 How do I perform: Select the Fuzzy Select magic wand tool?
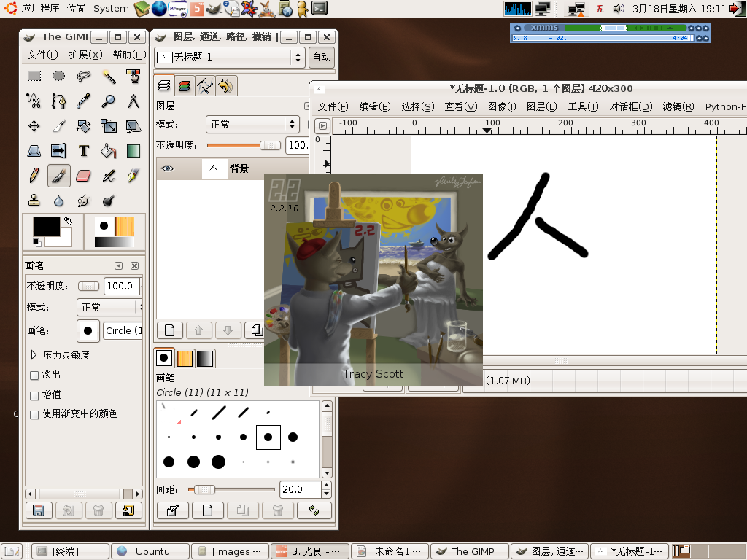click(109, 76)
